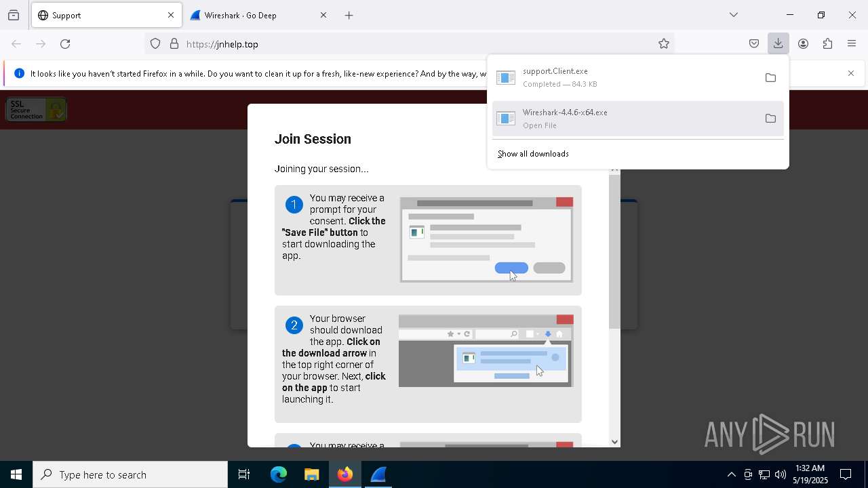Save page to Pocket
Viewport: 868px width, 488px height.
pyautogui.click(x=754, y=44)
